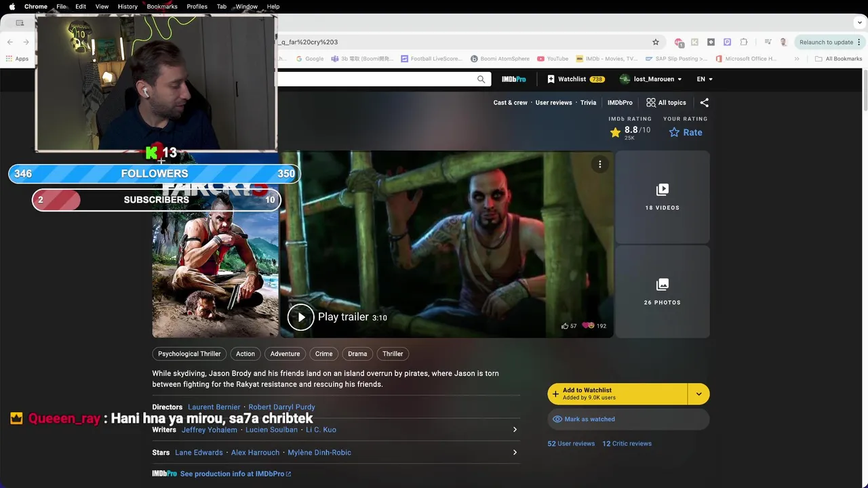The width and height of the screenshot is (868, 488).
Task: Select the Psychological Thriller genre chip
Action: point(189,354)
